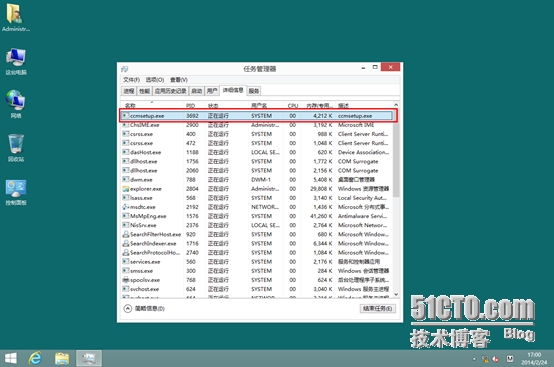Sort by the 内存 column header
This screenshot has height=367, width=554.
pyautogui.click(x=318, y=105)
